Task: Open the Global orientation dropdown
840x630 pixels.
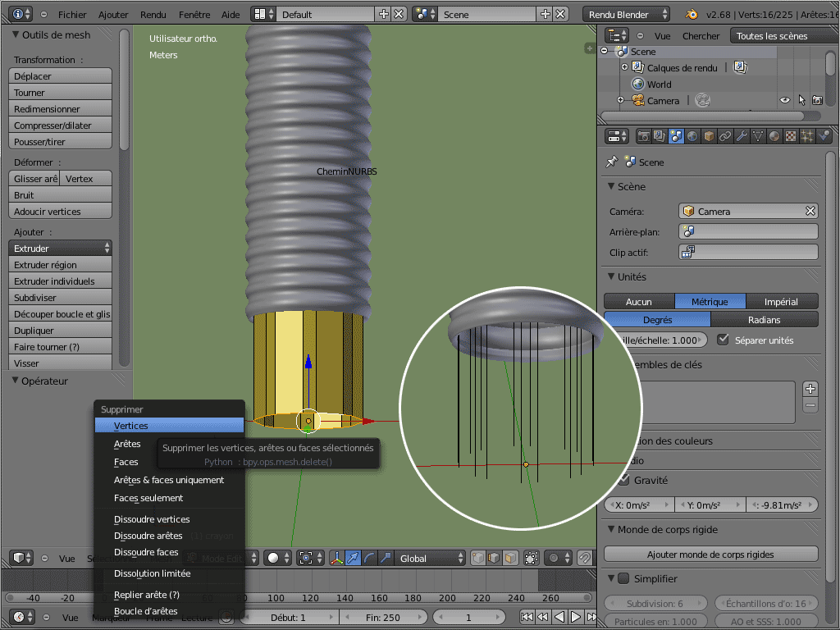Action: pyautogui.click(x=430, y=558)
